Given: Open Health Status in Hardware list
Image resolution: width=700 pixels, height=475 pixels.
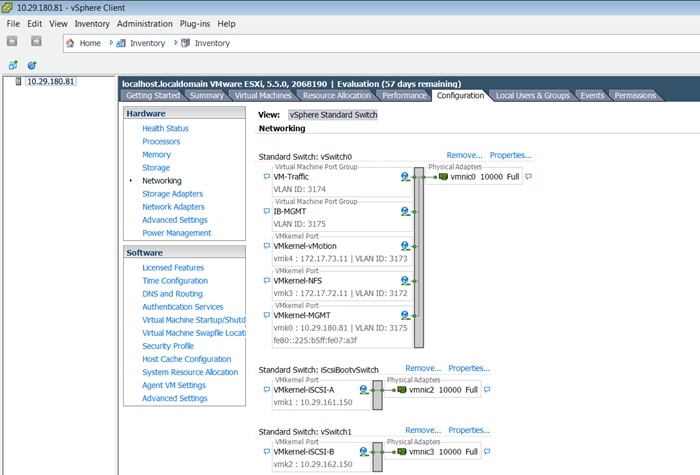Looking at the screenshot, I should 165,129.
